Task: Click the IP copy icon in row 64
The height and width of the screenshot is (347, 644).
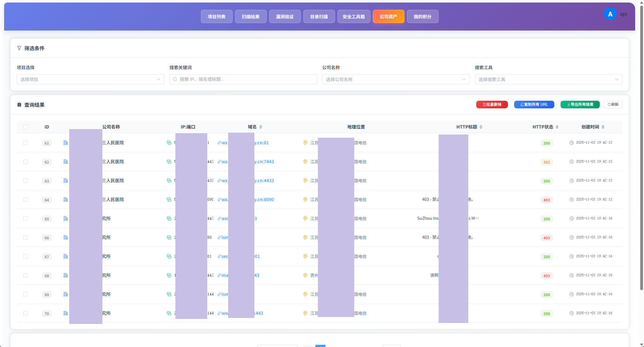Action: coord(169,200)
